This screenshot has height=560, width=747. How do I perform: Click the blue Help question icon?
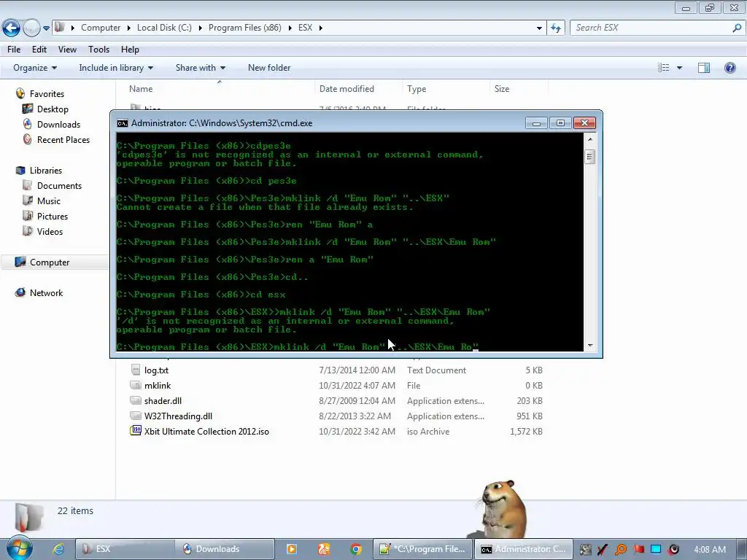coord(729,68)
